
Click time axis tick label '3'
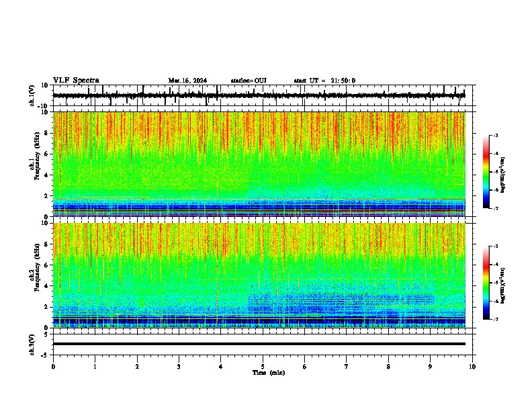click(x=179, y=367)
